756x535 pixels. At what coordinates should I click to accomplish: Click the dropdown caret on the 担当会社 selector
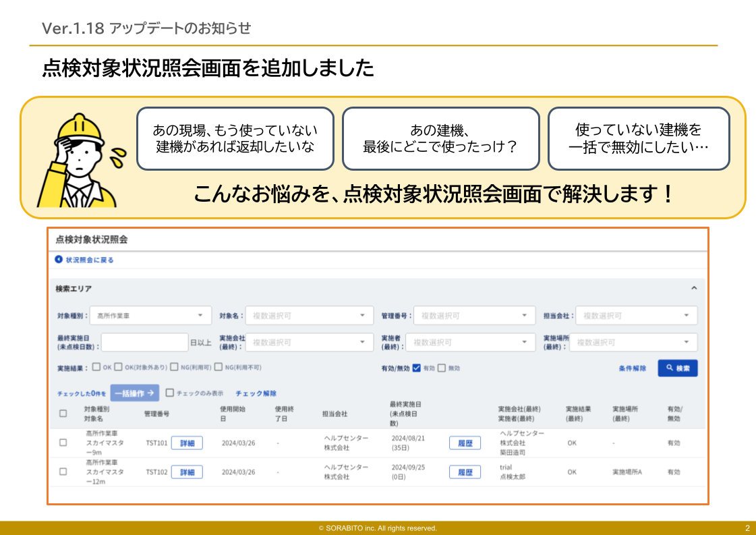686,314
